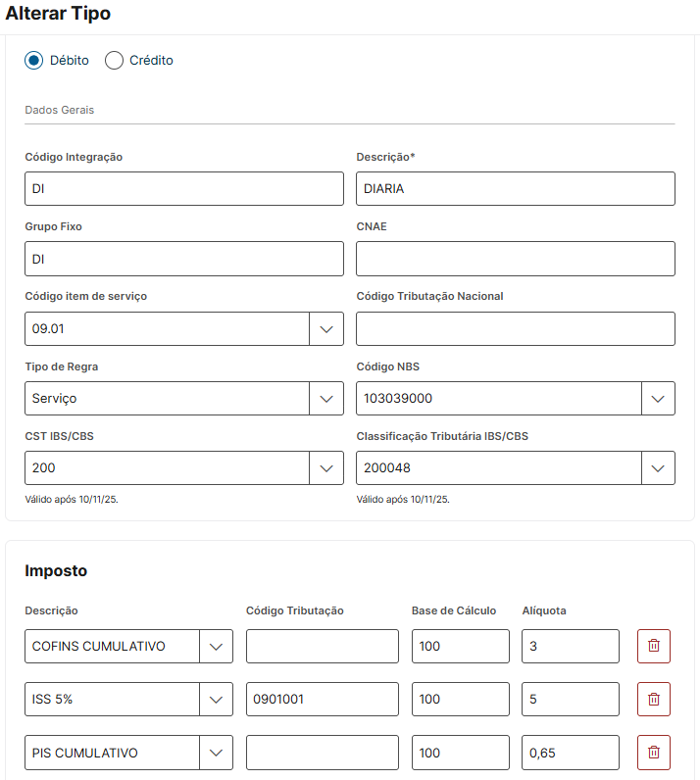Focus the empty CNAE input field
Viewport: 700px width, 780px height.
tap(516, 259)
